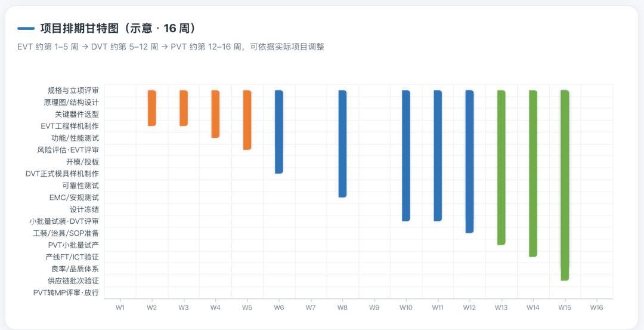Select the blue bar above W11
The image size is (644, 330).
[x=438, y=155]
